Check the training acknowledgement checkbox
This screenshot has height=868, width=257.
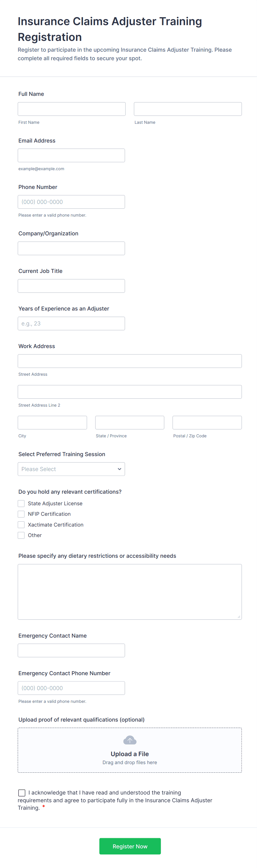click(x=22, y=793)
